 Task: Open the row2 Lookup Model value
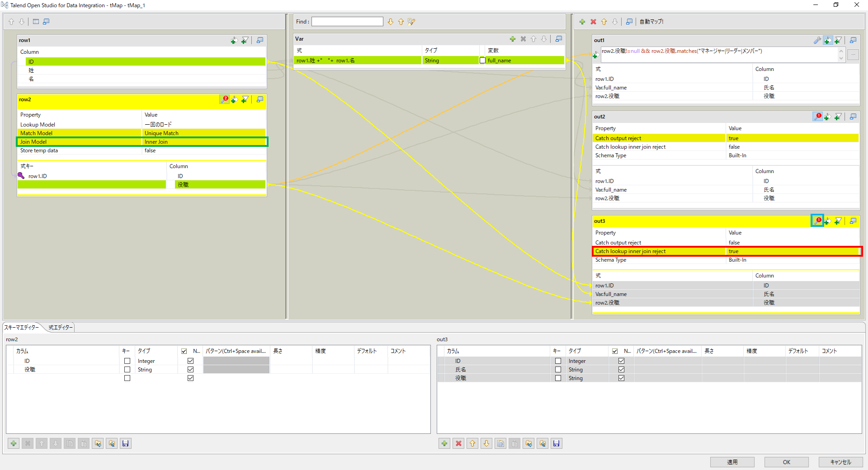click(204, 125)
